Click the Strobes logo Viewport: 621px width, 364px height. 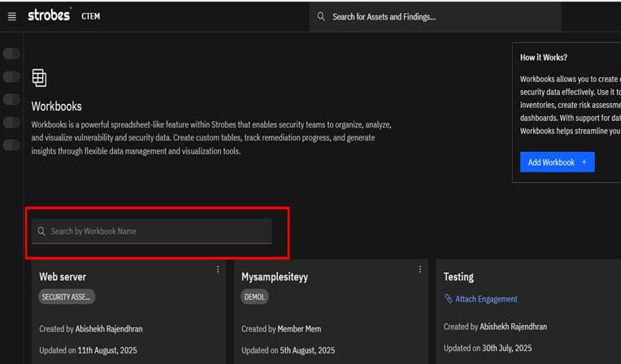click(x=49, y=15)
